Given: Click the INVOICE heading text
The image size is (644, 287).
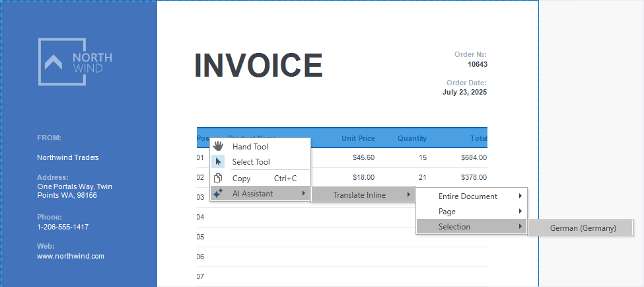Looking at the screenshot, I should [x=258, y=65].
